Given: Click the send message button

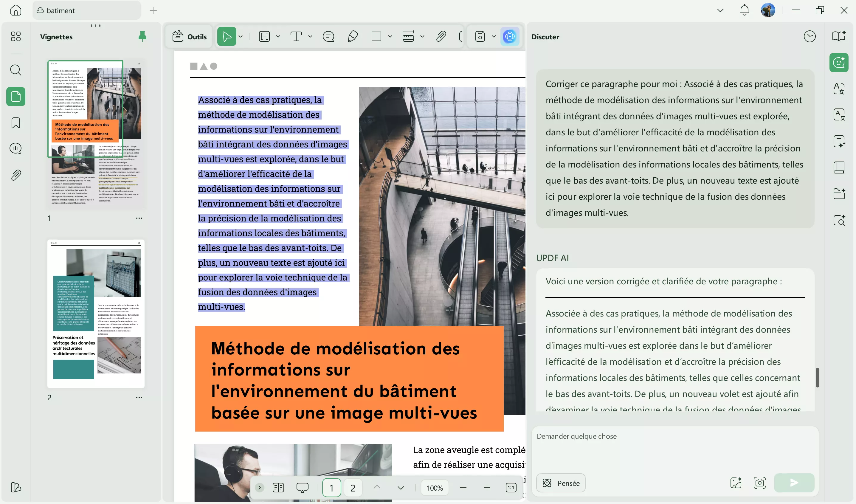Looking at the screenshot, I should (794, 483).
